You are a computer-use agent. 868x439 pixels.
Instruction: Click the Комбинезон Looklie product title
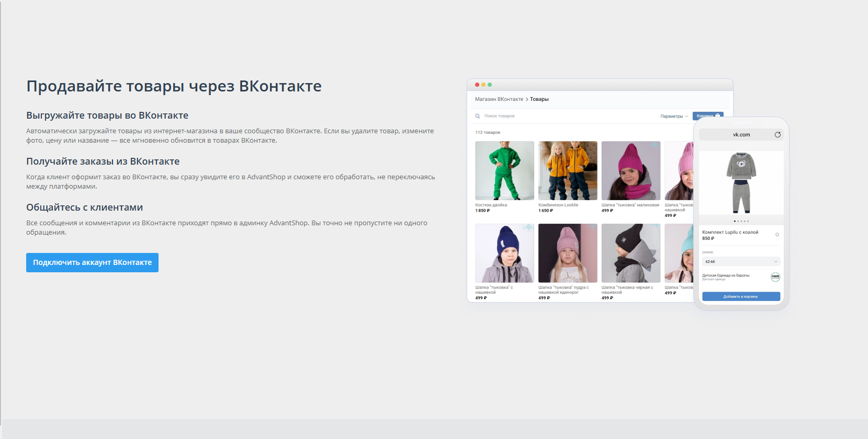click(x=558, y=205)
